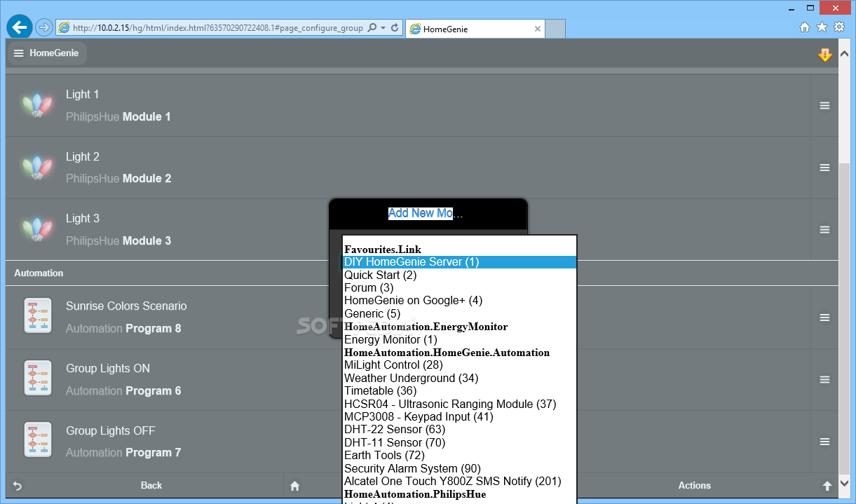Pick Alcatel One Touch Y800Z SMS Notify (201)

(460, 481)
